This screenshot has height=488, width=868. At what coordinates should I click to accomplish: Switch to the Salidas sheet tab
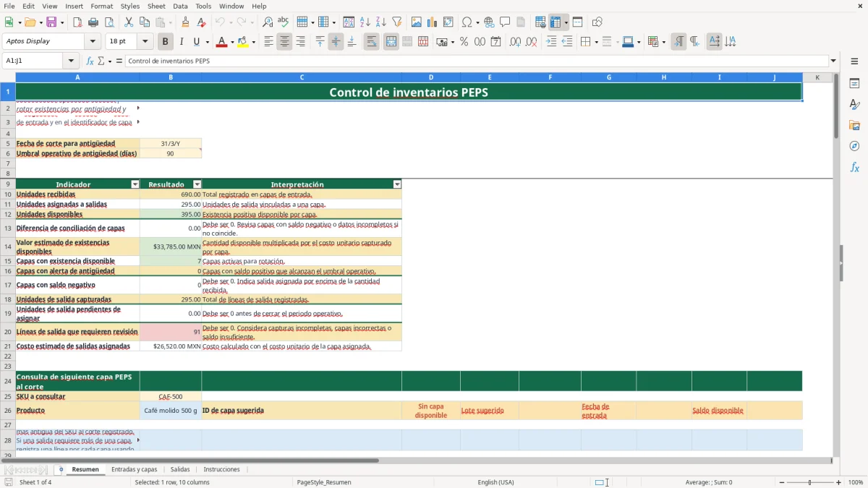[x=180, y=469]
